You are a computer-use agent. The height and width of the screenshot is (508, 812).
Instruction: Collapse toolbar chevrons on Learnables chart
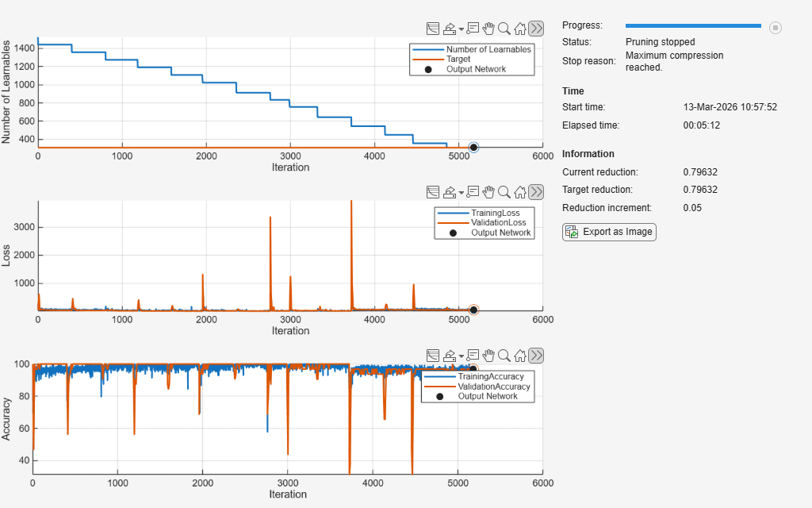pos(536,29)
